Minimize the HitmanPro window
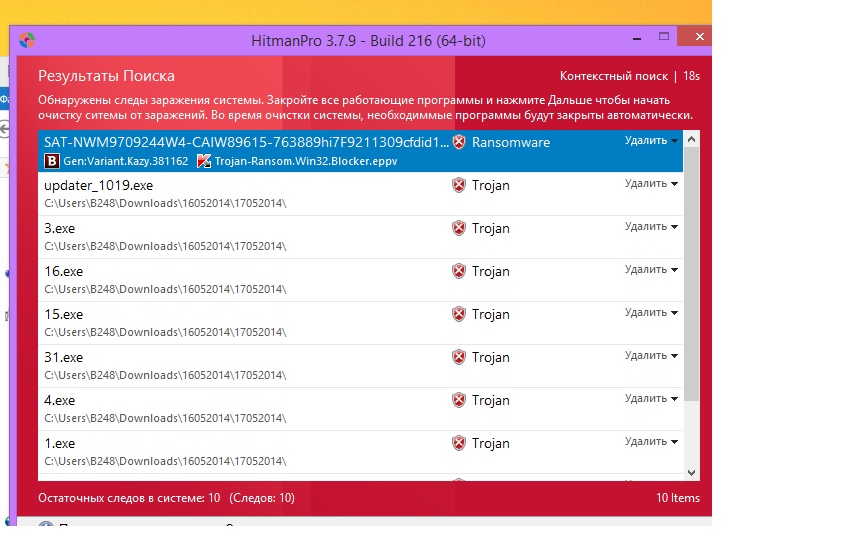The image size is (864, 540). point(637,39)
